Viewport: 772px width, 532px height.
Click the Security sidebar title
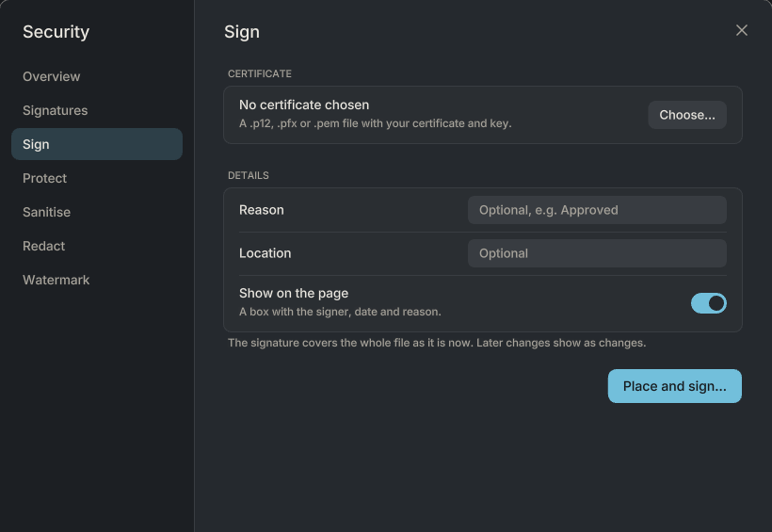(56, 31)
